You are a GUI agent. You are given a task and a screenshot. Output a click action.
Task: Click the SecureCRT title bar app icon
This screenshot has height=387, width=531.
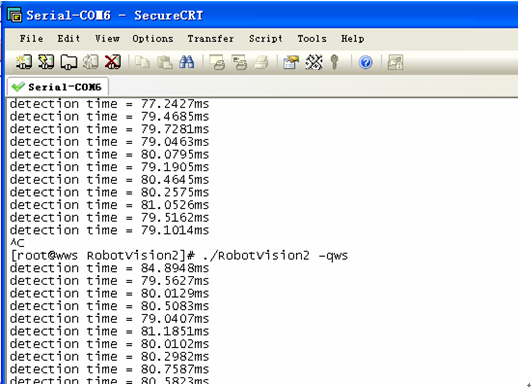pos(15,16)
